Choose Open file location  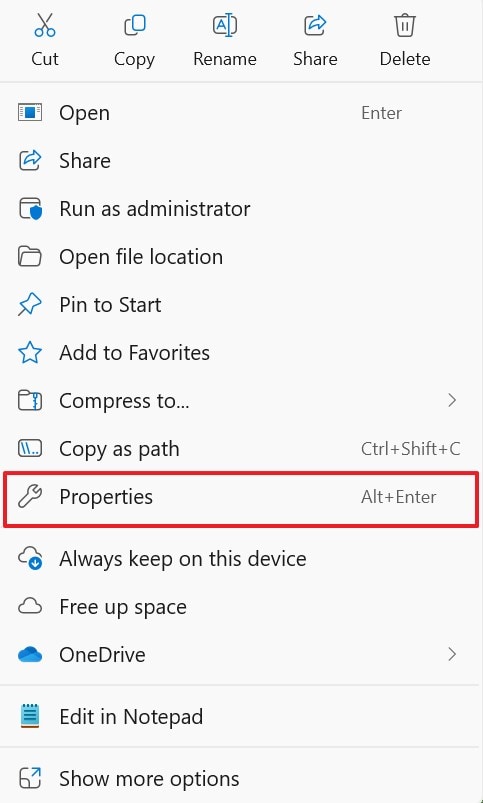point(241,257)
